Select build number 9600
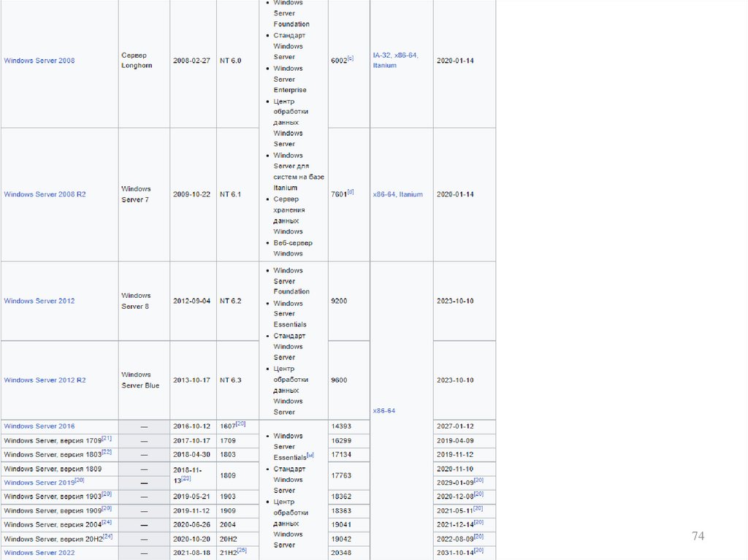Screen dimensions: 748x560 pos(339,380)
